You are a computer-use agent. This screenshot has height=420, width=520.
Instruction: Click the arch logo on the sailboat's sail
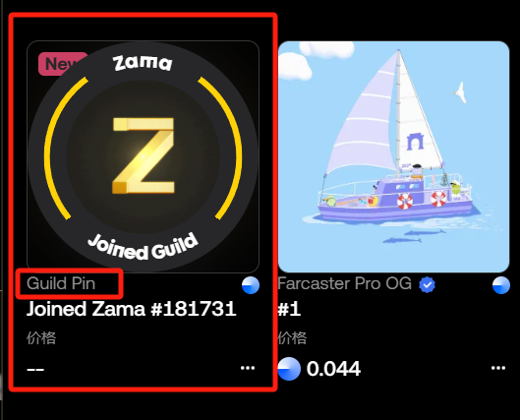tap(415, 141)
